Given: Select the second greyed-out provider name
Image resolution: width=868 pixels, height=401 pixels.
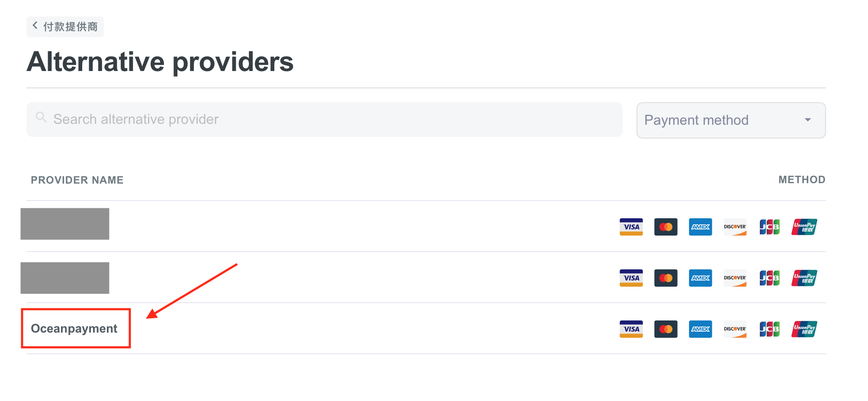Looking at the screenshot, I should [x=65, y=278].
